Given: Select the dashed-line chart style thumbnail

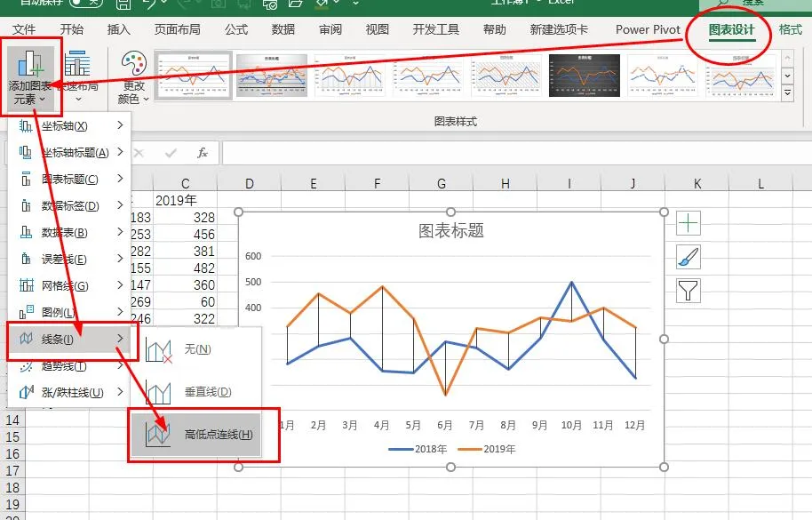Looking at the screenshot, I should (663, 76).
